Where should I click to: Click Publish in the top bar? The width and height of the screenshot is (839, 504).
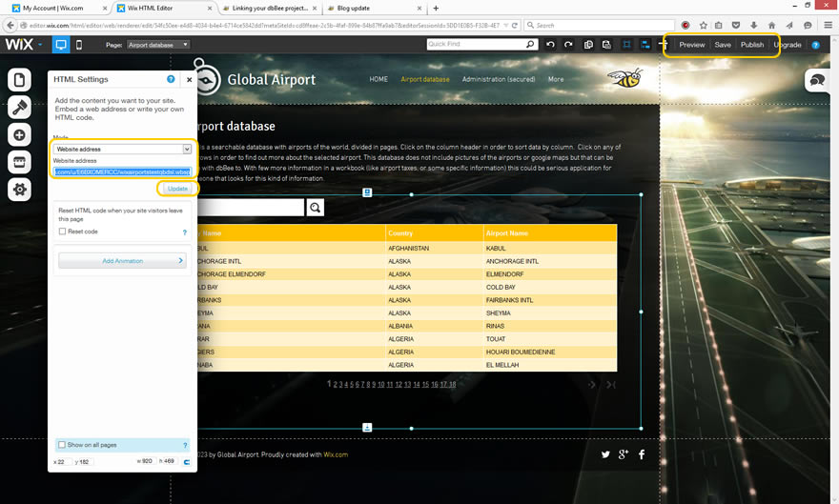pyautogui.click(x=752, y=45)
